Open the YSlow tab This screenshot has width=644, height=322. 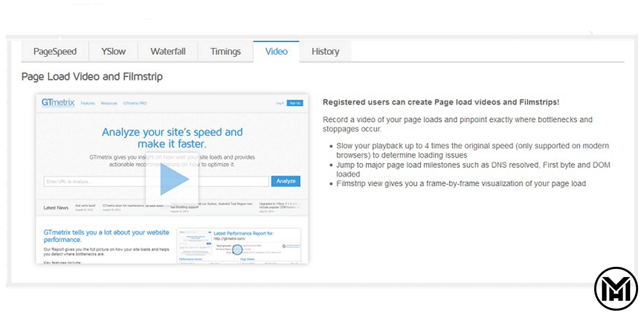(113, 52)
